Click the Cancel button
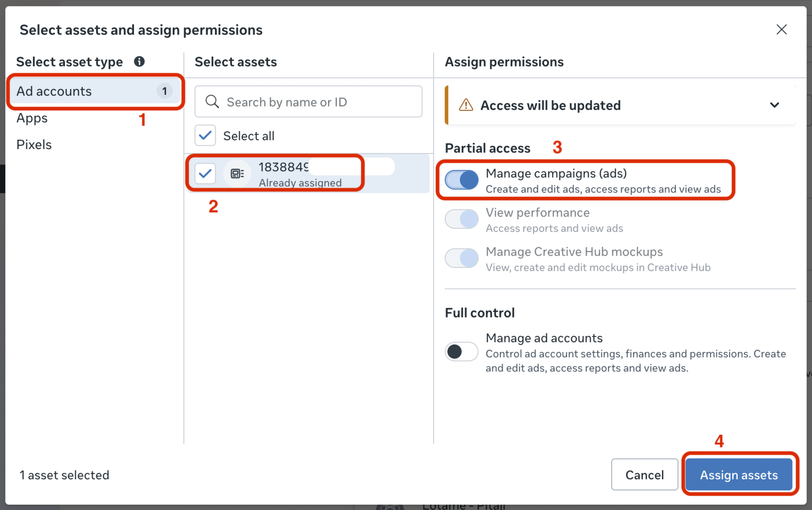The image size is (812, 510). coord(644,475)
